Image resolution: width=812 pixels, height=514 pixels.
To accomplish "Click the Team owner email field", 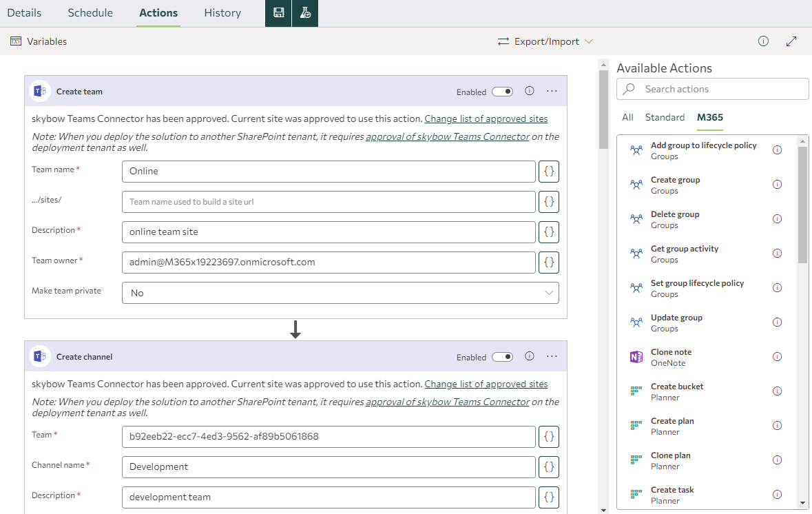I will (x=329, y=263).
